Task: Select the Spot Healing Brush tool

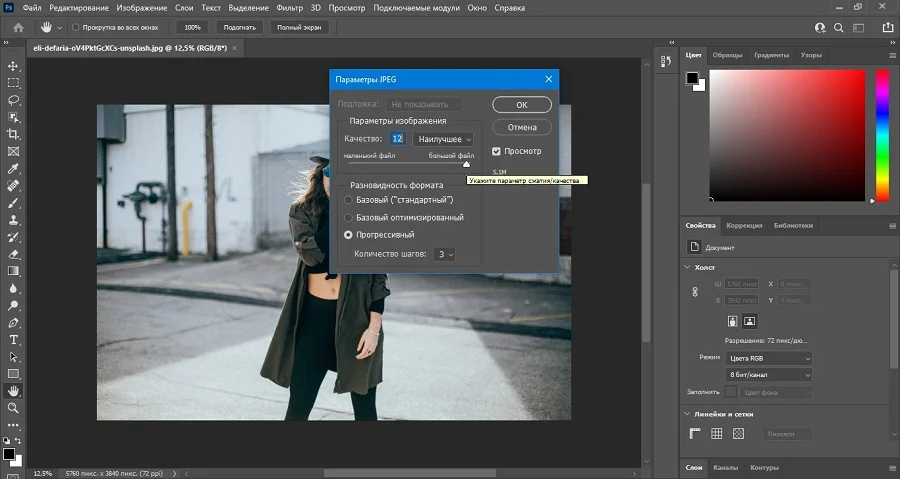Action: point(13,186)
